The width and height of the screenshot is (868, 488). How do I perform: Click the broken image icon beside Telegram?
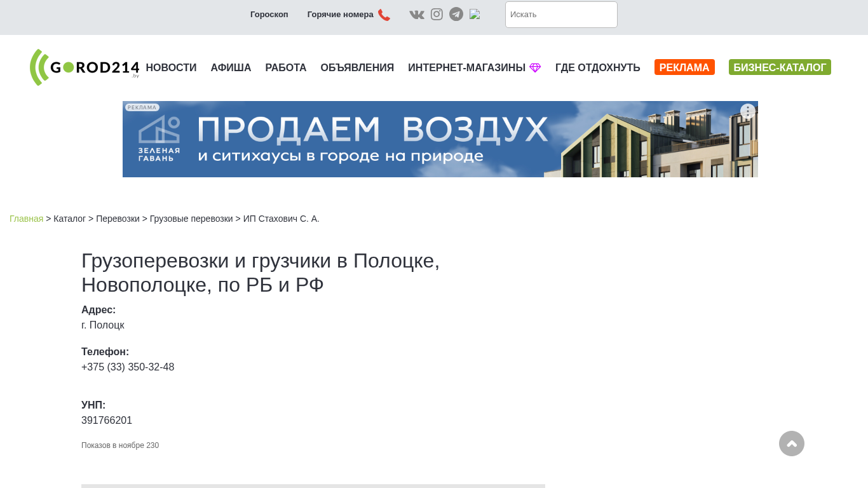tap(475, 14)
